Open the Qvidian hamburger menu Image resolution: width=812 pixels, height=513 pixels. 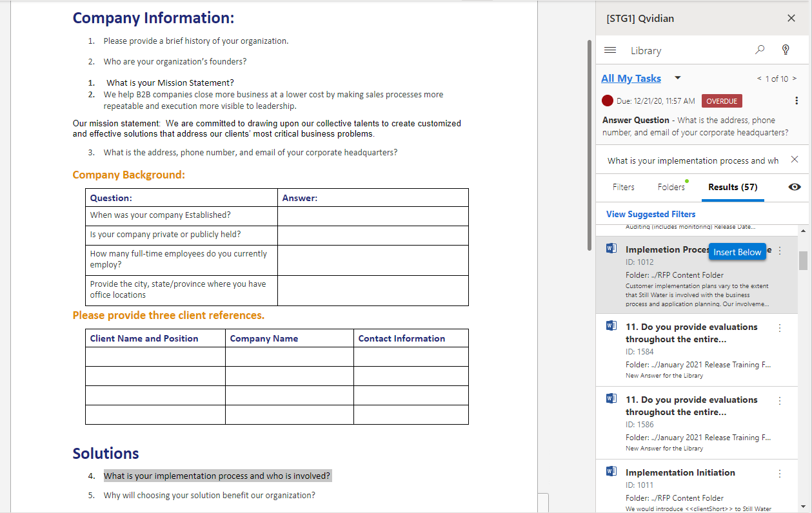609,50
